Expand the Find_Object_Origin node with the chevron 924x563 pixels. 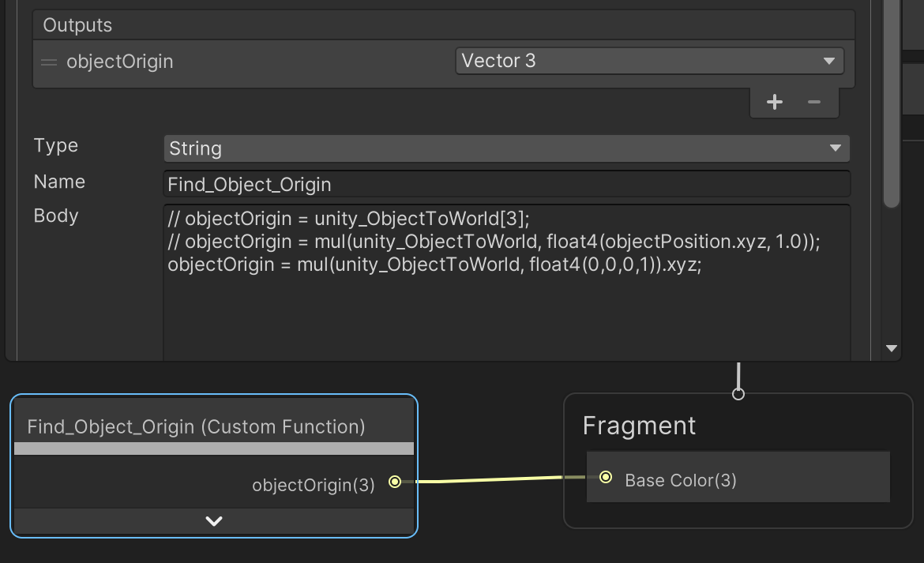(212, 520)
